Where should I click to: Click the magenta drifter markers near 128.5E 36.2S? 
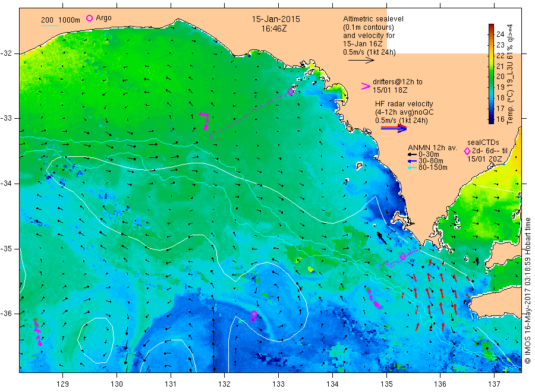(x=37, y=331)
